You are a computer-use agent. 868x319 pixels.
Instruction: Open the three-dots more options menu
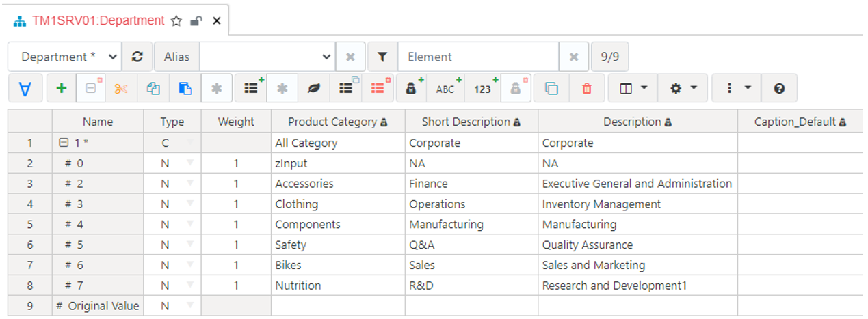click(x=737, y=89)
